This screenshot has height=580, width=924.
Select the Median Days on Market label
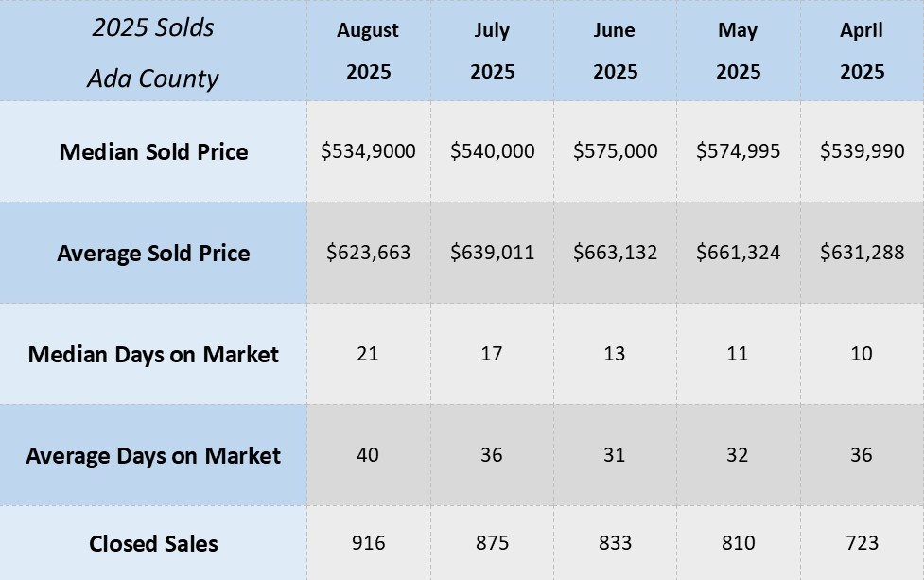pyautogui.click(x=153, y=354)
